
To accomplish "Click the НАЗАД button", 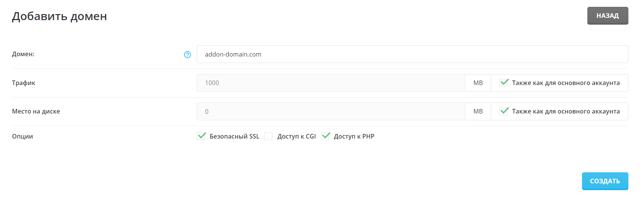I will click(x=607, y=16).
